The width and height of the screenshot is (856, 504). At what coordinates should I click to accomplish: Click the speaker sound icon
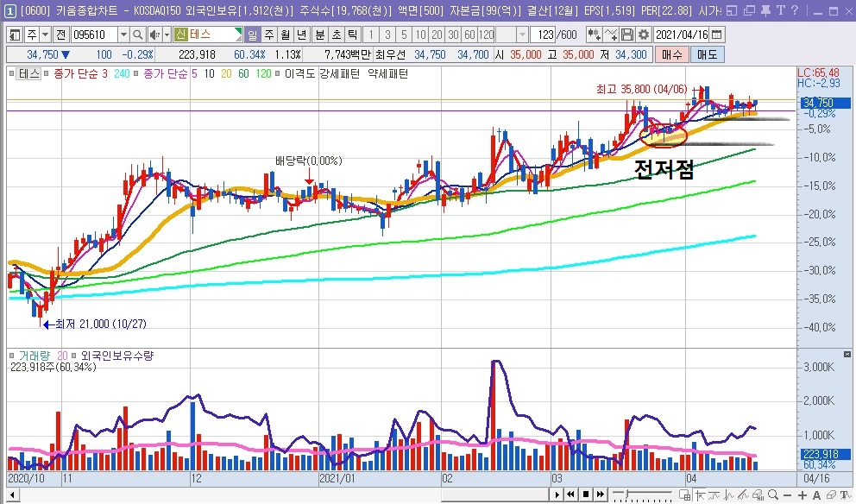154,35
